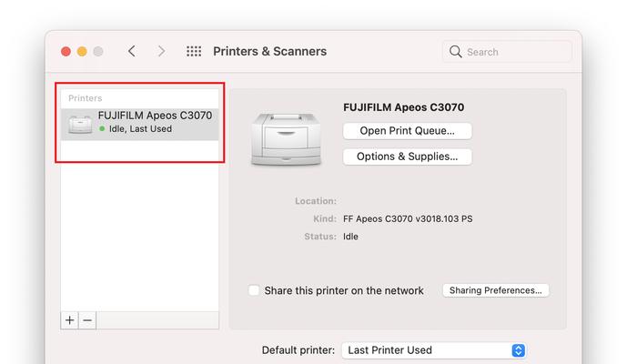Open Options & Supplies
This screenshot has width=627, height=364.
pos(407,157)
